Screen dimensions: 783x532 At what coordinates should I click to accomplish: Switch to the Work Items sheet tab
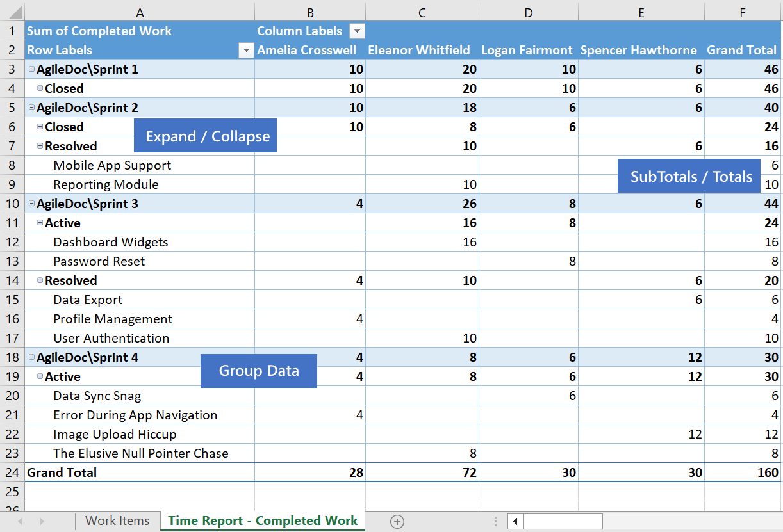pos(118,521)
